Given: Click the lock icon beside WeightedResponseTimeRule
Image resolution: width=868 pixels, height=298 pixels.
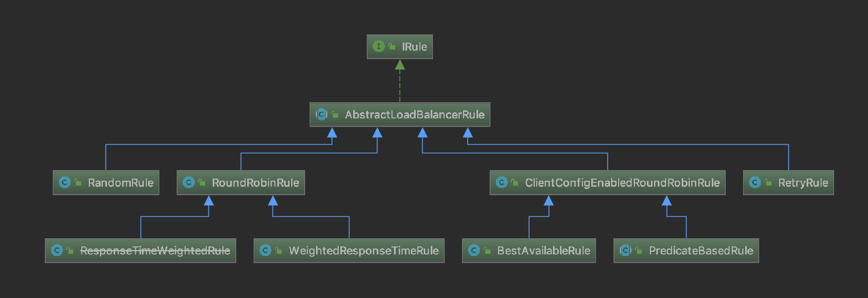Looking at the screenshot, I should coord(279,250).
